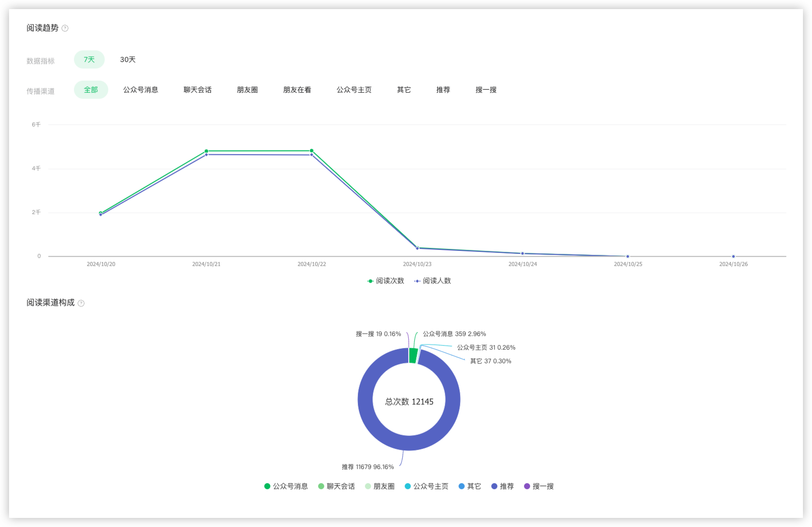Select the 7天 time range
812x527 pixels.
click(89, 59)
